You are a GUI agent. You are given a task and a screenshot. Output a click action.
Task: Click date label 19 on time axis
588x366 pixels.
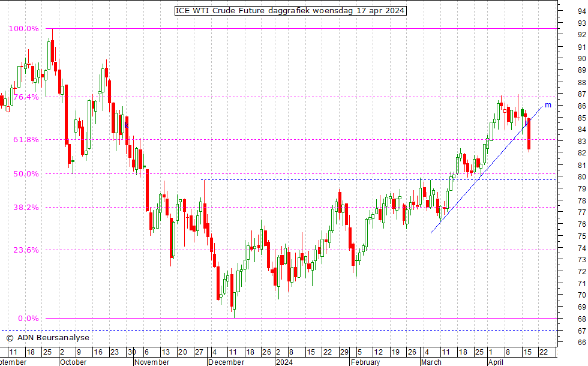click(395, 352)
